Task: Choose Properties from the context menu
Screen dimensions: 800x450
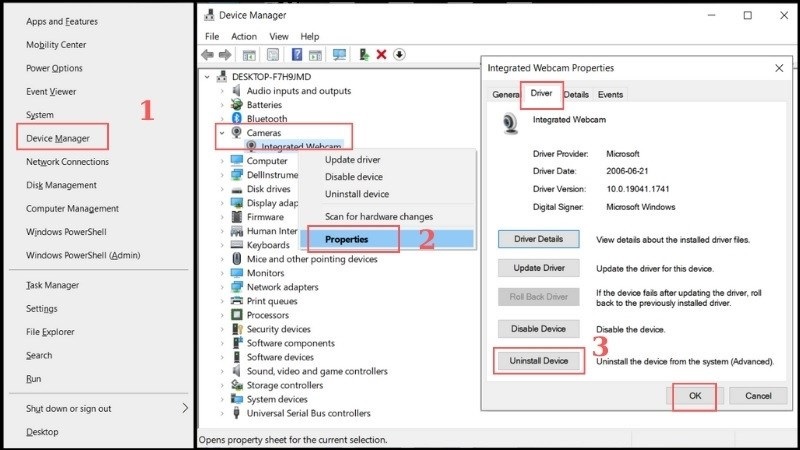Action: (x=346, y=239)
